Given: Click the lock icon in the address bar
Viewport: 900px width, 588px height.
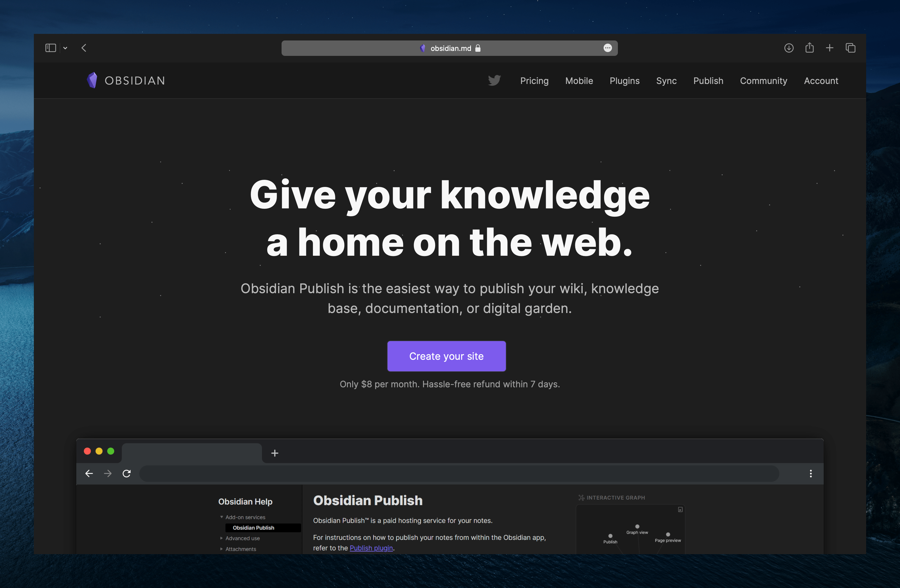Looking at the screenshot, I should (478, 48).
